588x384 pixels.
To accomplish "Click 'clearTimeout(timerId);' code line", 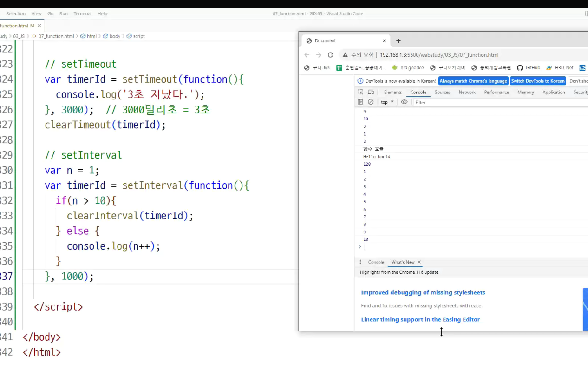I will [105, 125].
